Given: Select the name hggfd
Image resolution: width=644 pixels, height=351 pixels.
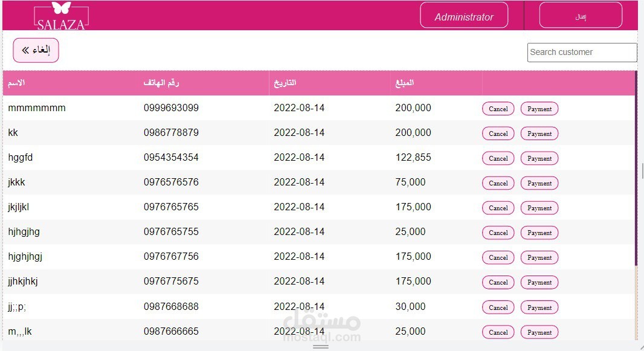Looking at the screenshot, I should tap(20, 158).
